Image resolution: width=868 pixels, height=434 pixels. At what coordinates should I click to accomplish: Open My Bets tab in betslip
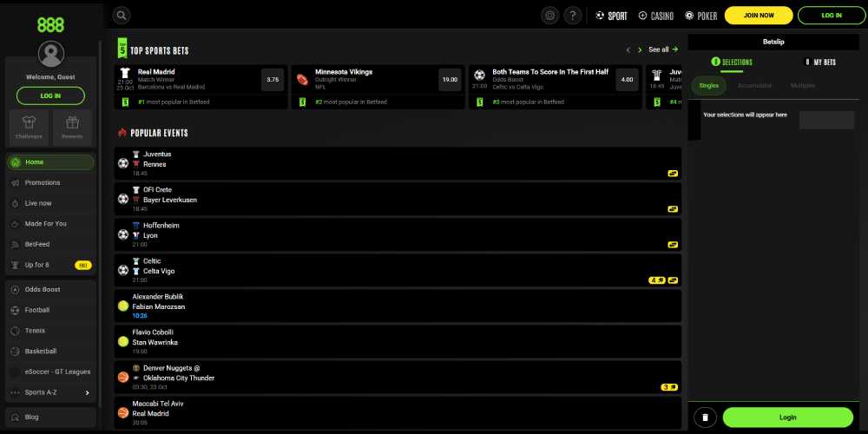pyautogui.click(x=820, y=62)
